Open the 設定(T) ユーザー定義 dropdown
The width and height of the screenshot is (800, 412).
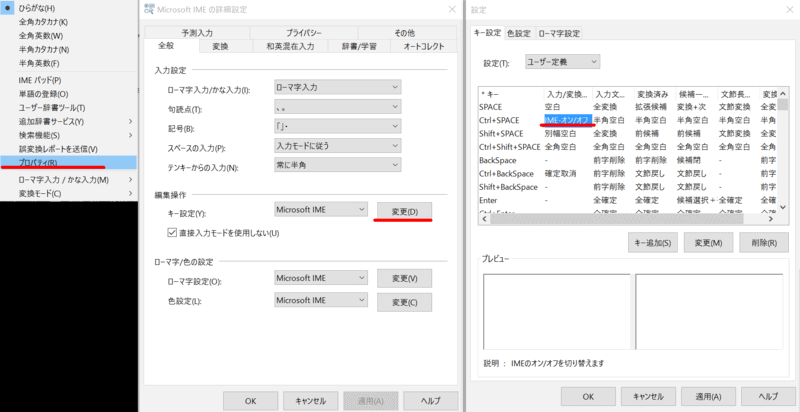[x=563, y=62]
